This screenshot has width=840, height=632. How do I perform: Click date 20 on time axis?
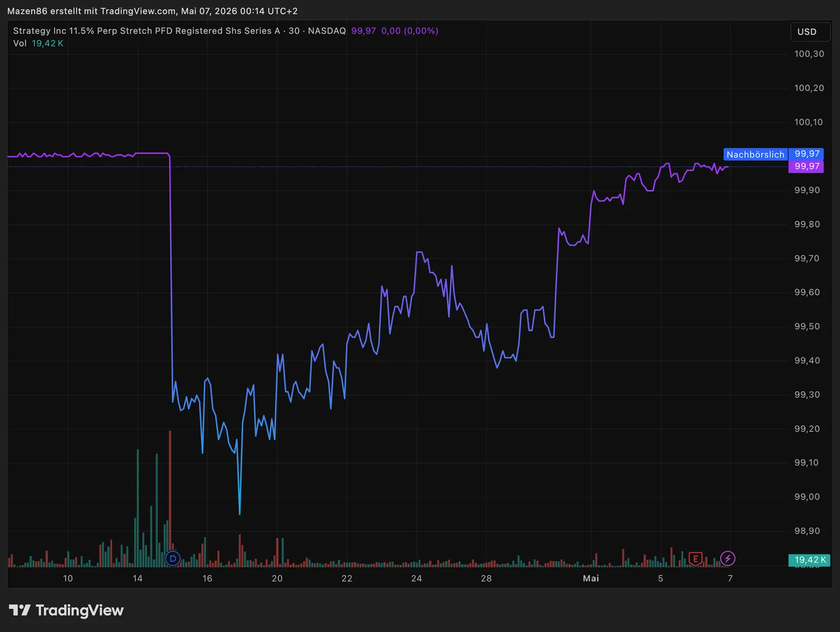coord(277,578)
